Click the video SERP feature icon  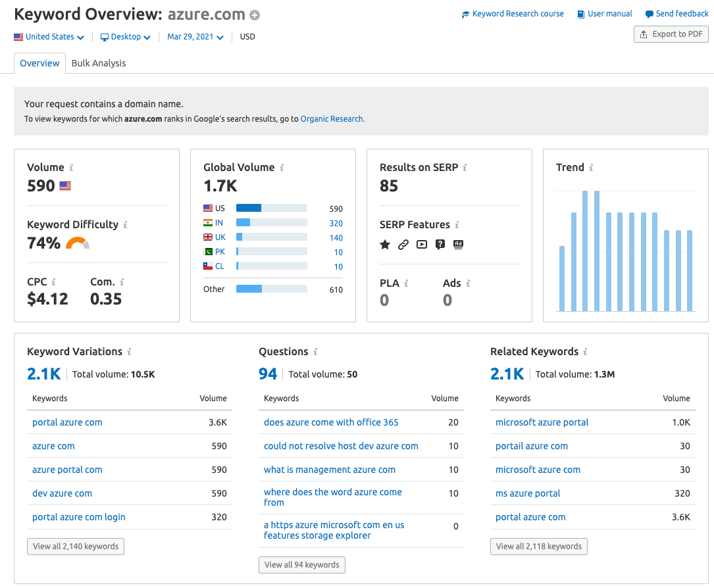422,245
